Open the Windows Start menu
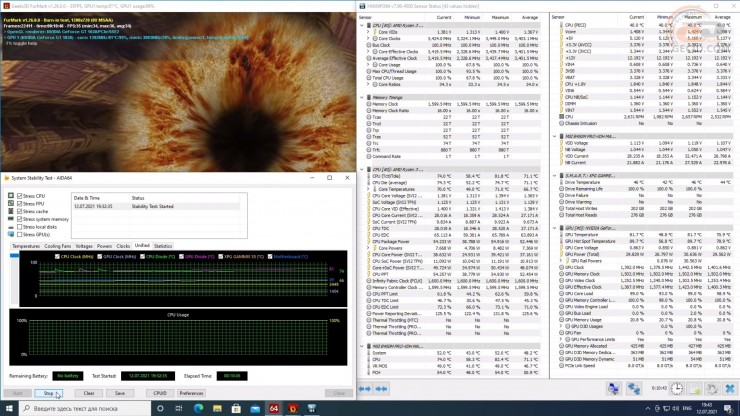 pos(9,408)
